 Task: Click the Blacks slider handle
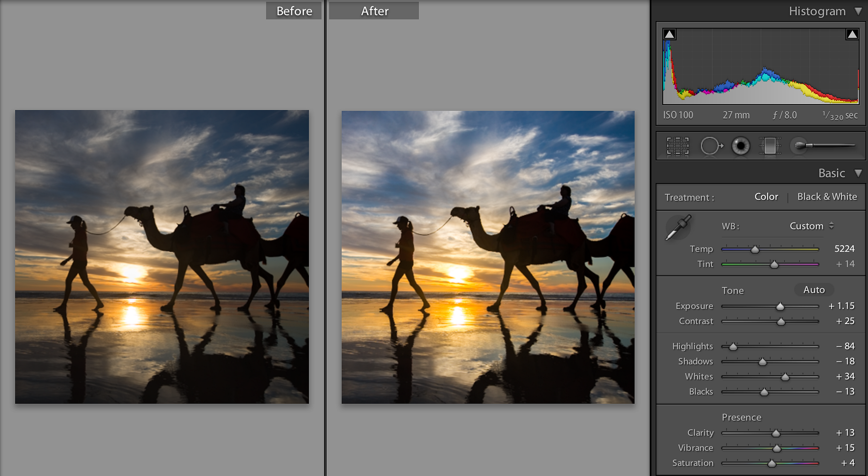764,392
